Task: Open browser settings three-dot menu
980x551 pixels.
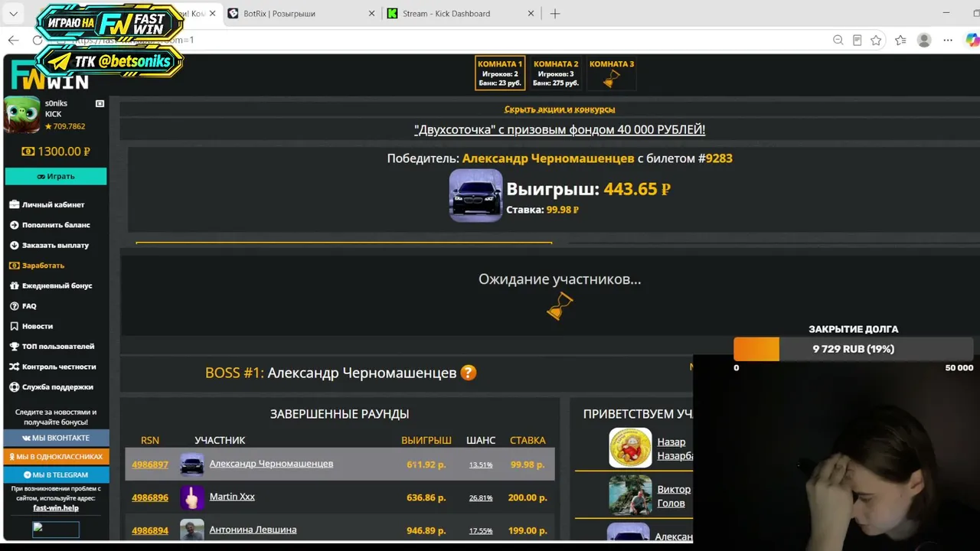Action: point(949,40)
